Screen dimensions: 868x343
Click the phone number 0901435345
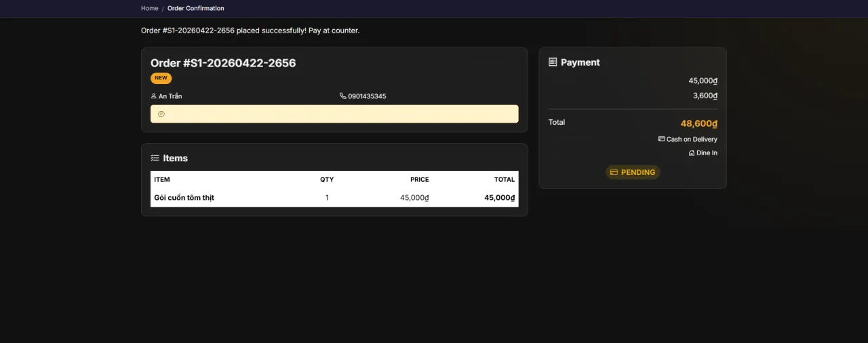[x=367, y=96]
